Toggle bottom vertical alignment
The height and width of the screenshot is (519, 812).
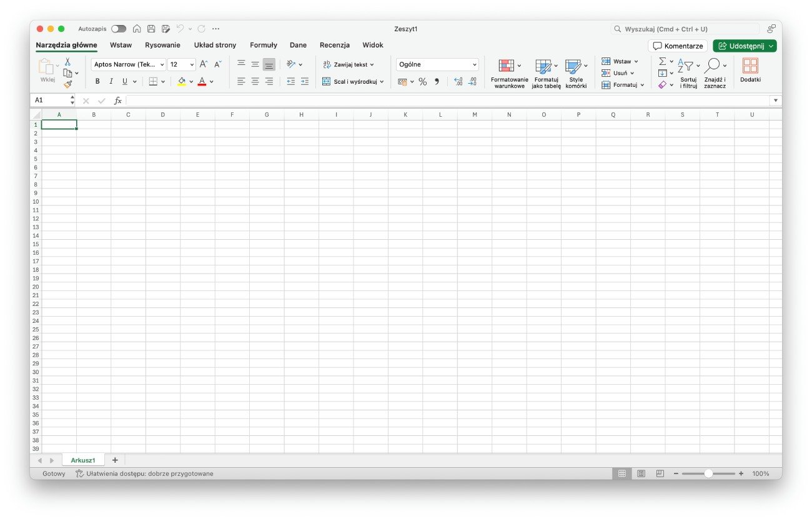[x=269, y=64]
